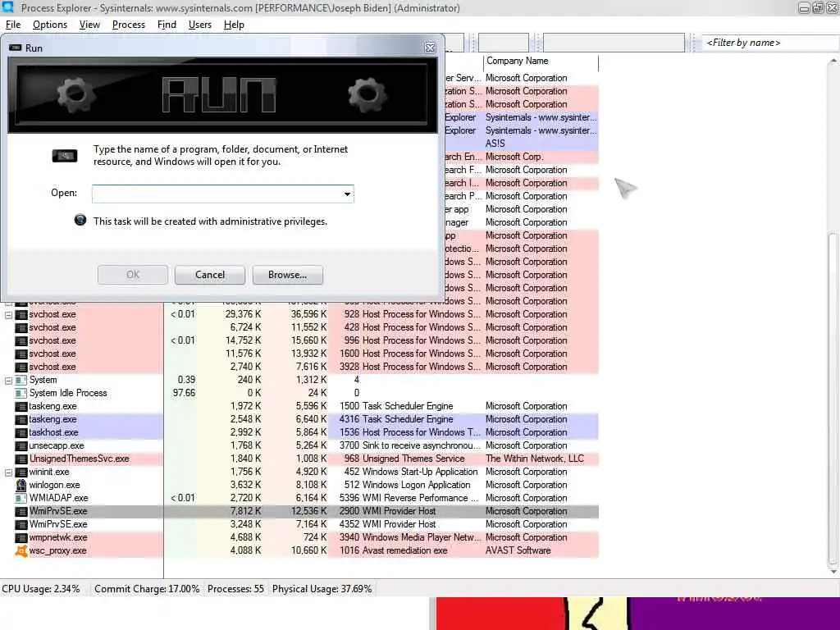Open the Find menu
This screenshot has height=630, width=840.
coord(167,25)
